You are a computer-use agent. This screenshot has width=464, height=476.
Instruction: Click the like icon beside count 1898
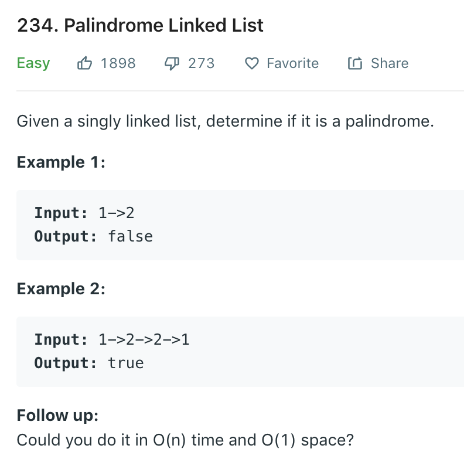click(86, 63)
